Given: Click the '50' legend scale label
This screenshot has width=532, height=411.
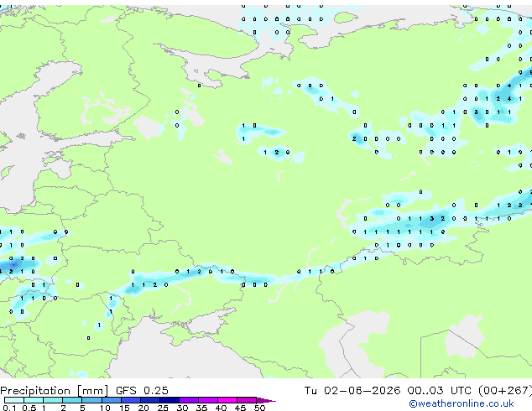Looking at the screenshot, I should tap(259, 408).
